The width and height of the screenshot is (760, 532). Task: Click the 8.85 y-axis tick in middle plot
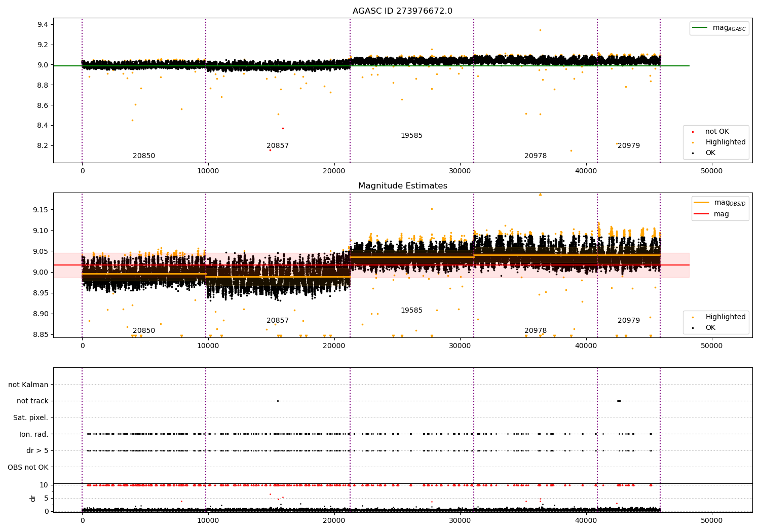tap(41, 334)
